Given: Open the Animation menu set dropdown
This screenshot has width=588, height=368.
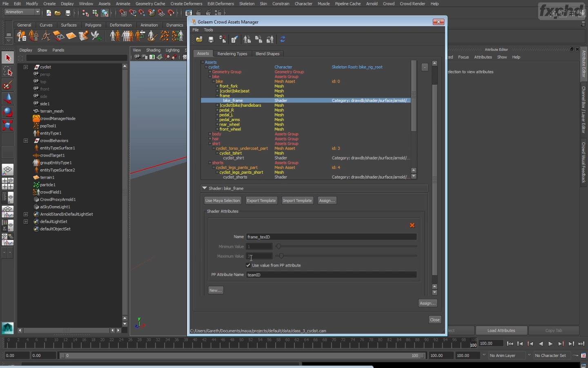Looking at the screenshot, I should click(x=22, y=12).
